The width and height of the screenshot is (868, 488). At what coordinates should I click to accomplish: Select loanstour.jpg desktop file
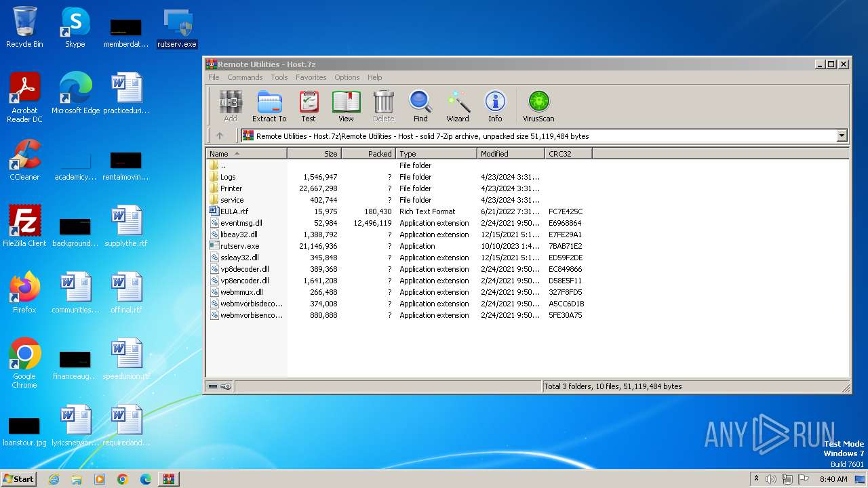click(24, 430)
